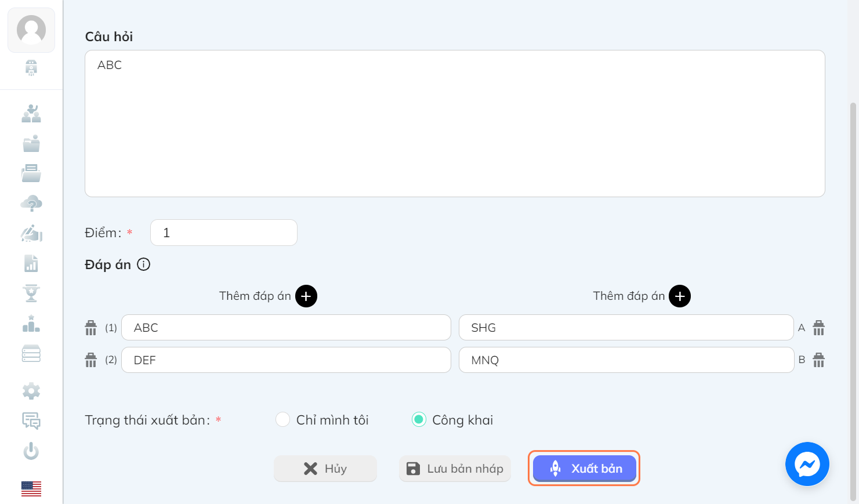Click the right Thêm đáp án label
Viewport: 859px width, 504px height.
click(x=629, y=296)
